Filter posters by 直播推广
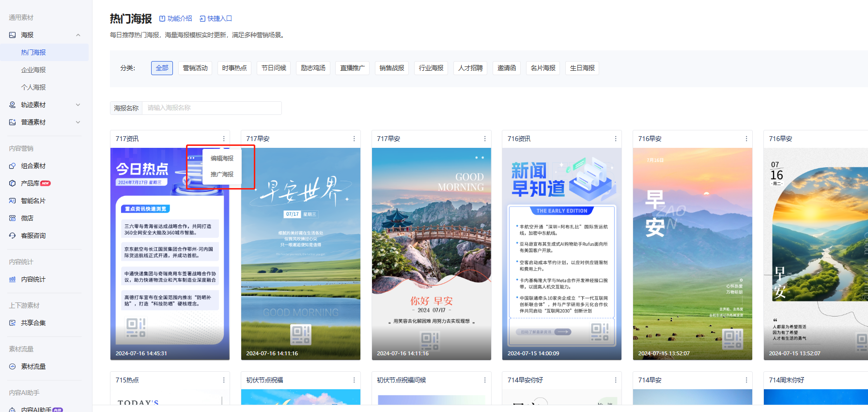 click(x=352, y=68)
